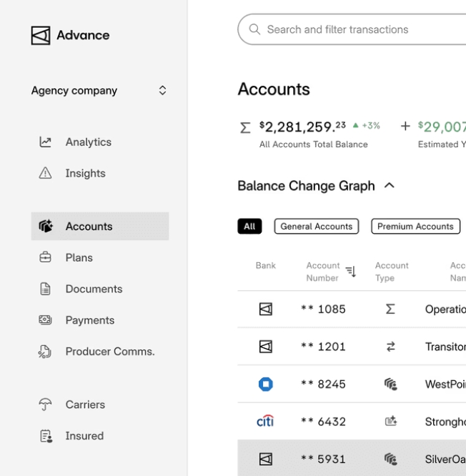Viewport: 466px width, 476px height.
Task: Click account type icon in row 8245
Action: point(391,384)
